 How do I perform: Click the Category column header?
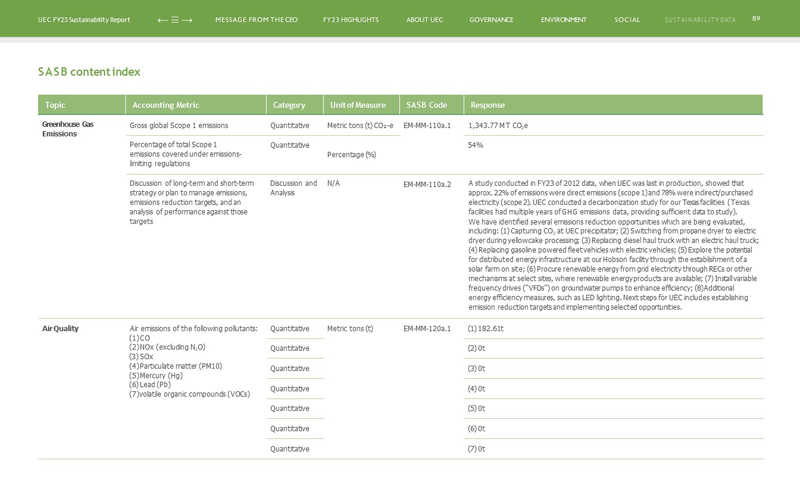point(289,105)
